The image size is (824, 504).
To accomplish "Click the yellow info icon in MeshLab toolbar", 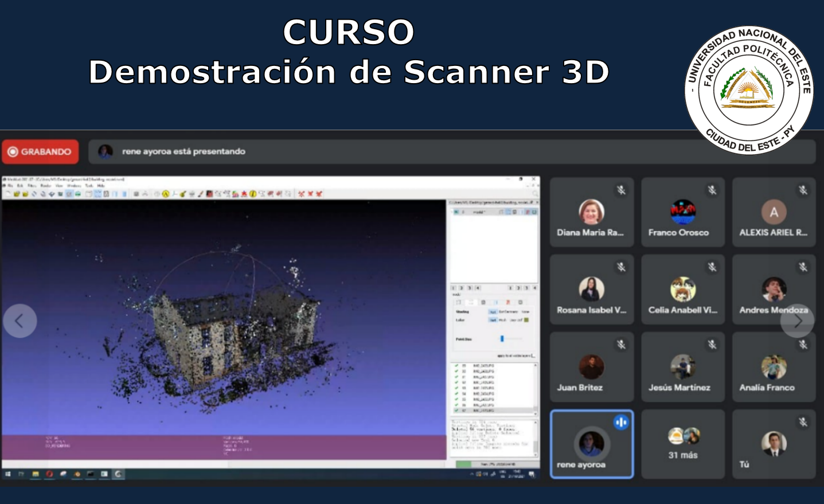I will (x=253, y=194).
